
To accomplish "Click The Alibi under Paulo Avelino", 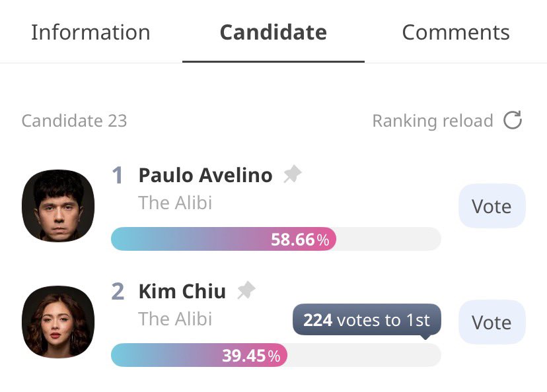I will click(x=175, y=203).
